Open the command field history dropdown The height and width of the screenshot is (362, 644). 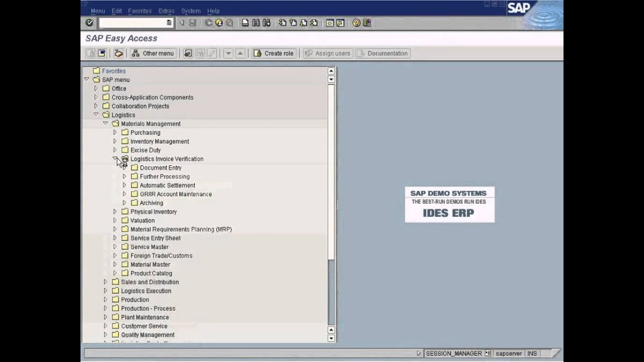click(x=169, y=23)
